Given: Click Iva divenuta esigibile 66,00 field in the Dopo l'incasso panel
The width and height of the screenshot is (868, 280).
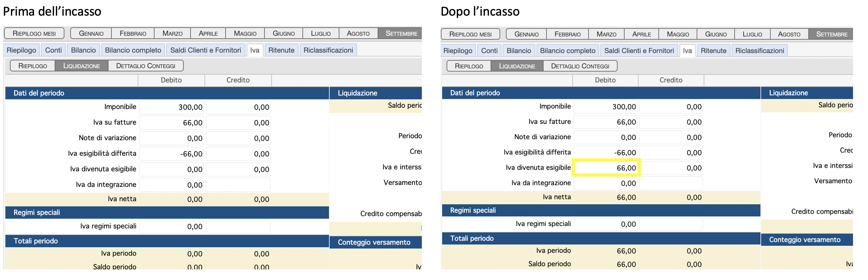Looking at the screenshot, I should click(x=606, y=168).
